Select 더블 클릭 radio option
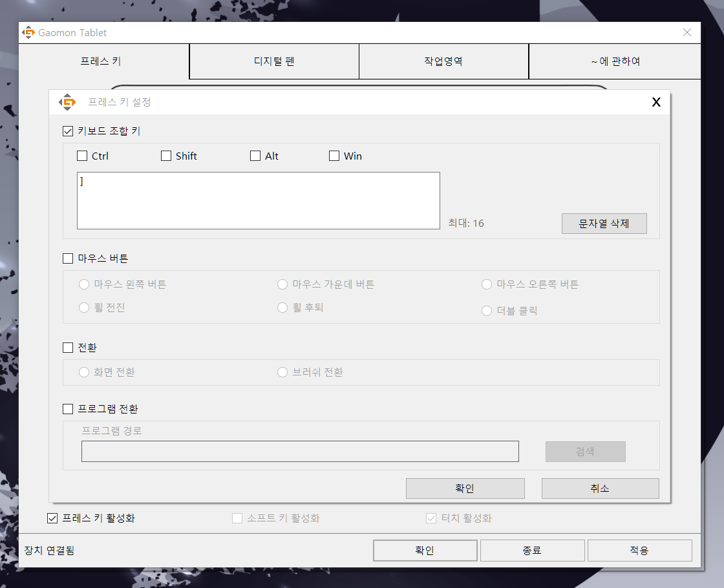Screen dimensions: 724x588 pos(487,311)
